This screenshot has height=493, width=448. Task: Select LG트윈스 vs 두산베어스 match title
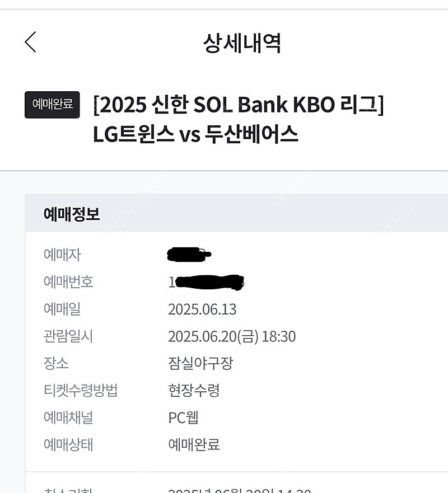click(195, 134)
